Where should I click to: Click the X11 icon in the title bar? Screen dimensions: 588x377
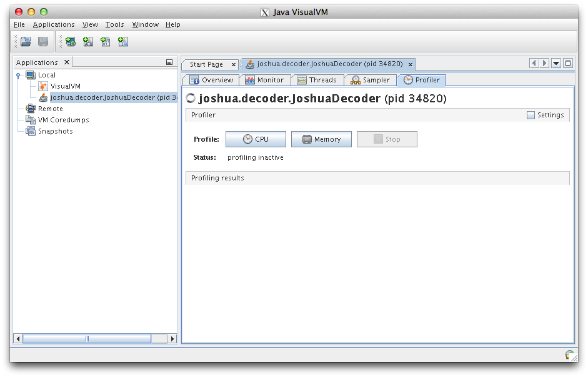click(x=265, y=12)
